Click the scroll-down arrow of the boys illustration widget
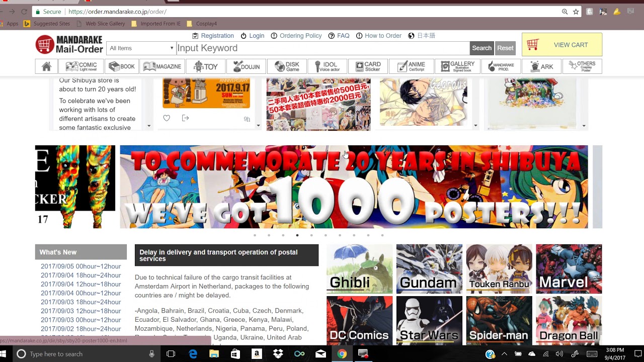The width and height of the screenshot is (644, 362). [475, 126]
